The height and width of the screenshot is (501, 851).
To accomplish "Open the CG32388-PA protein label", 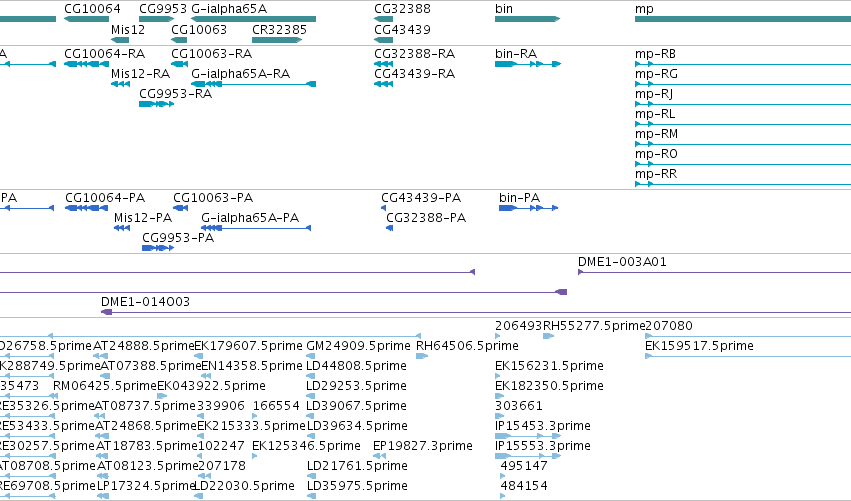I will click(x=426, y=218).
